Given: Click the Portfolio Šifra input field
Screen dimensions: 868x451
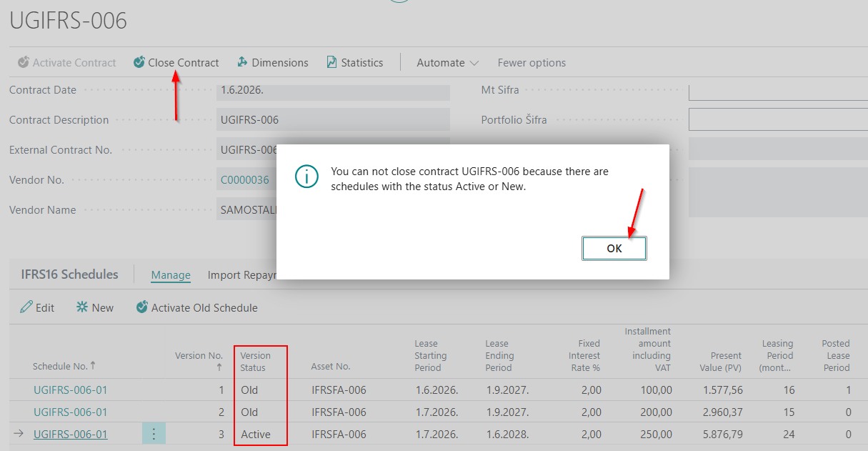Looking at the screenshot, I should tap(778, 119).
